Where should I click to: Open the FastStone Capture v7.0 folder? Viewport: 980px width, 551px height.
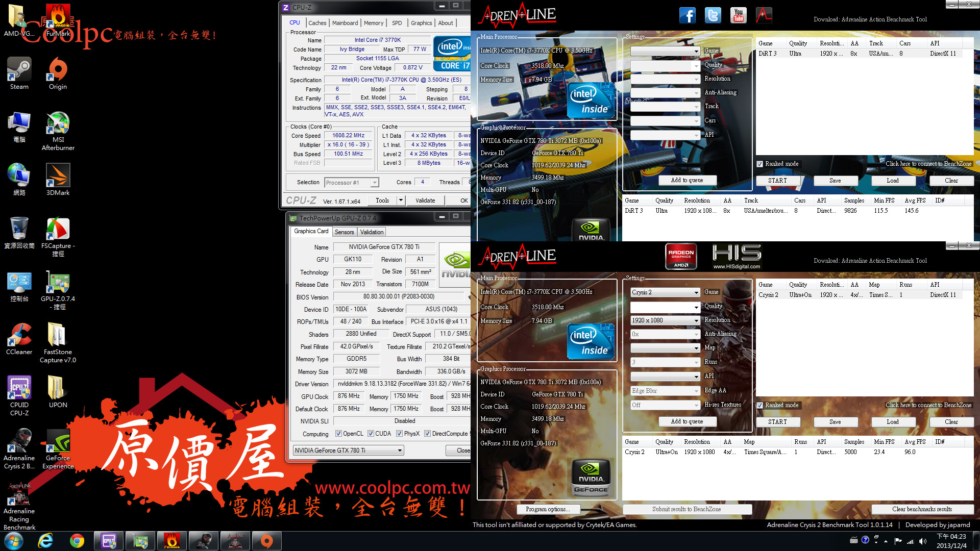58,343
